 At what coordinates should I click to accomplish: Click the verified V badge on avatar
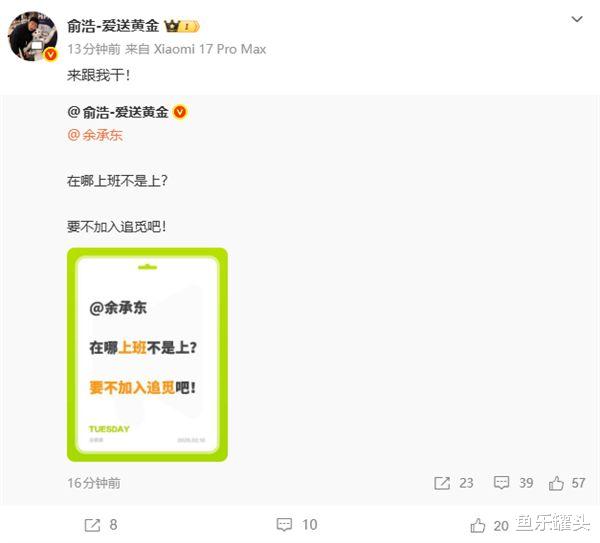50,54
